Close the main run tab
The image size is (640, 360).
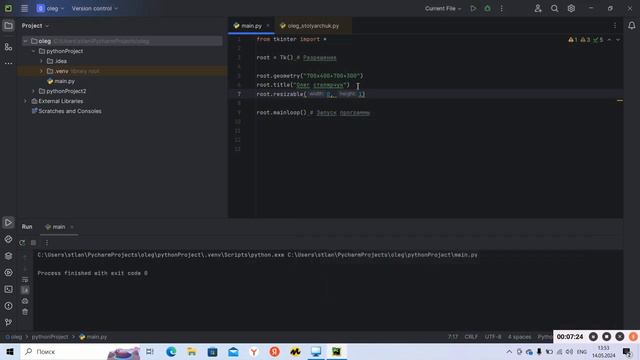pyautogui.click(x=72, y=227)
